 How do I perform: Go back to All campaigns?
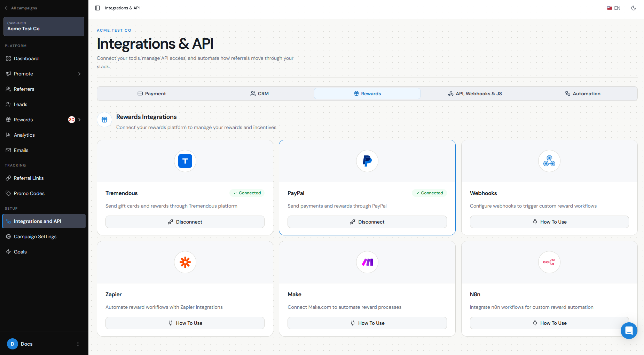pos(21,8)
